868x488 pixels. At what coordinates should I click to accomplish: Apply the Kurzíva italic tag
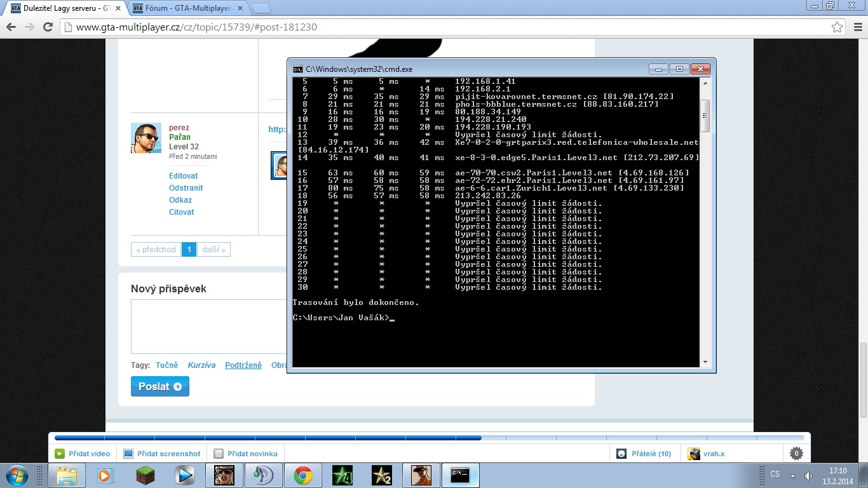tap(201, 365)
